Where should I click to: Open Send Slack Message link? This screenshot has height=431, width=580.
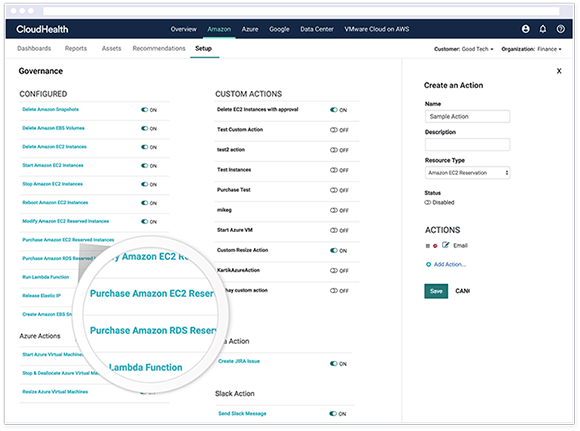[242, 414]
